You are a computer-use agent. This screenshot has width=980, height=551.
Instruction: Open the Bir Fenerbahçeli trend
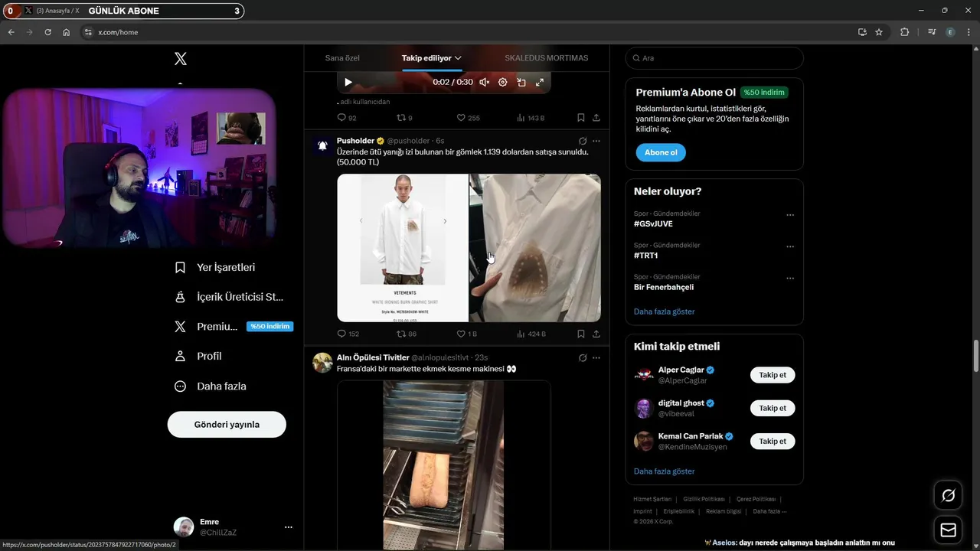point(664,287)
